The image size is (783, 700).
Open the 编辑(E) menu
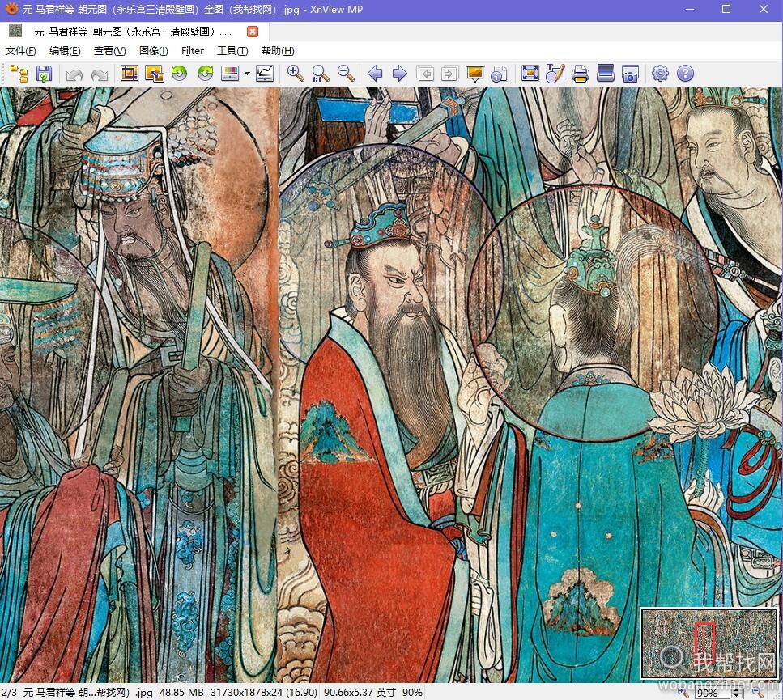[x=65, y=51]
